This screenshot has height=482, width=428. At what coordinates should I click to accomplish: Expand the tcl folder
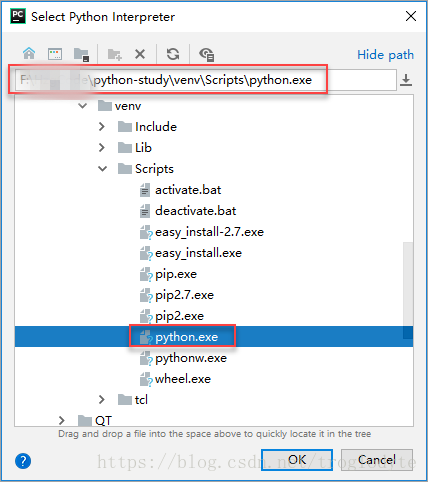pos(102,399)
